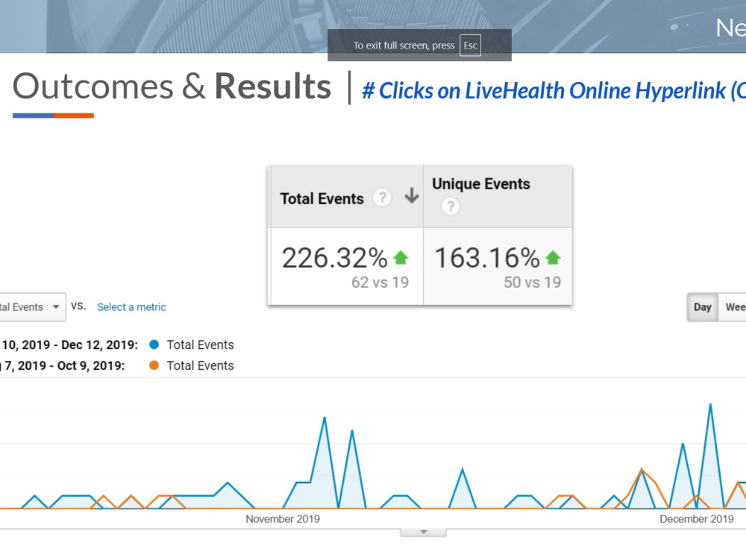Click the December 2019 axis label
Image resolution: width=746 pixels, height=560 pixels.
point(697,519)
